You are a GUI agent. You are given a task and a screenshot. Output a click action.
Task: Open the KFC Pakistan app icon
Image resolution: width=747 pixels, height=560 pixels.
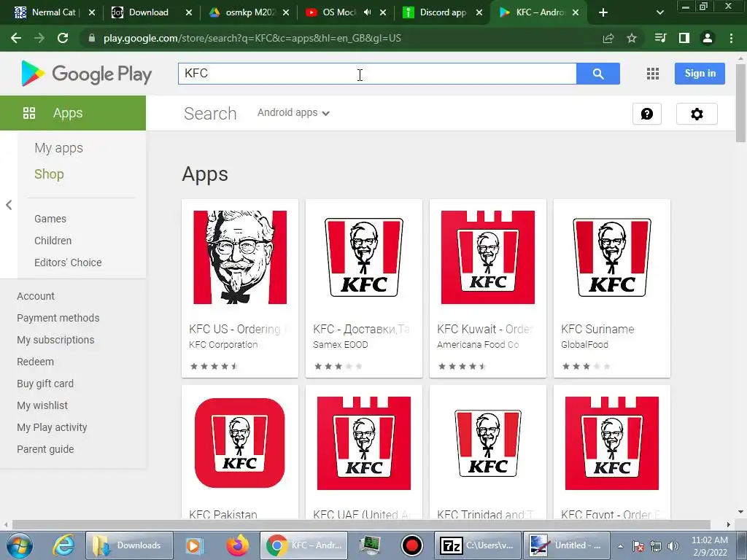click(x=239, y=443)
